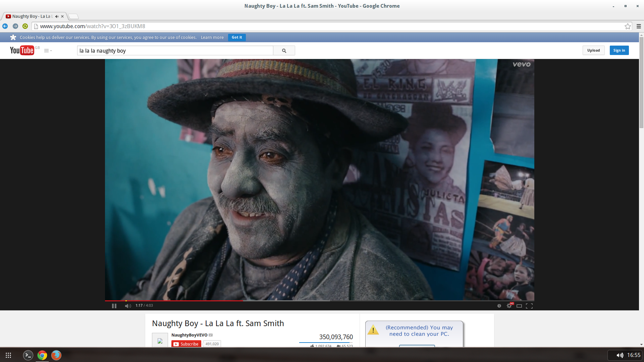Reload the current page
The width and height of the screenshot is (644, 362).
point(25,26)
